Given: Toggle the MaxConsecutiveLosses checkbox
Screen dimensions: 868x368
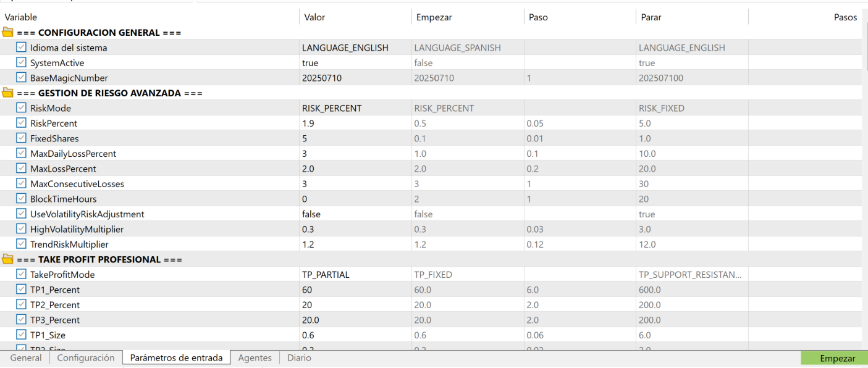Looking at the screenshot, I should click(22, 183).
